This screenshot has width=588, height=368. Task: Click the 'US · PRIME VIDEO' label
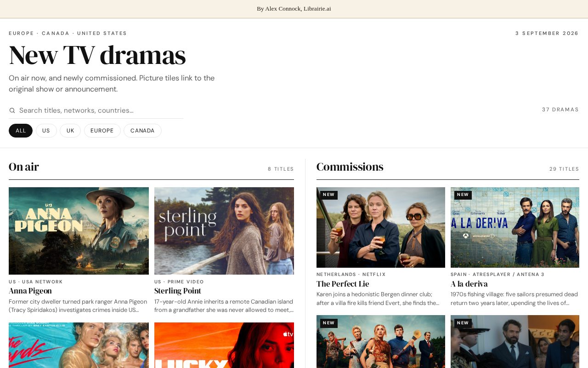(x=179, y=282)
